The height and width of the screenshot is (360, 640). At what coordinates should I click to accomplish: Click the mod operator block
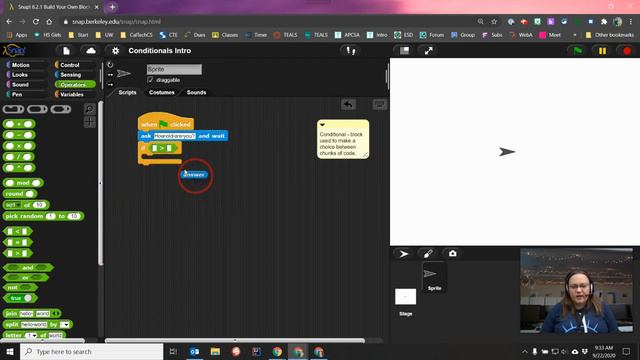point(23,183)
